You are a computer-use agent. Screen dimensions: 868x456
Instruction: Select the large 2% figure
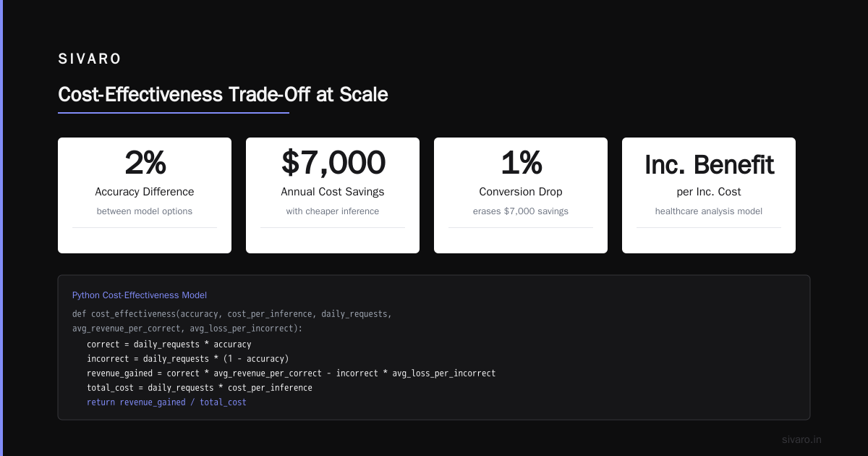click(145, 163)
